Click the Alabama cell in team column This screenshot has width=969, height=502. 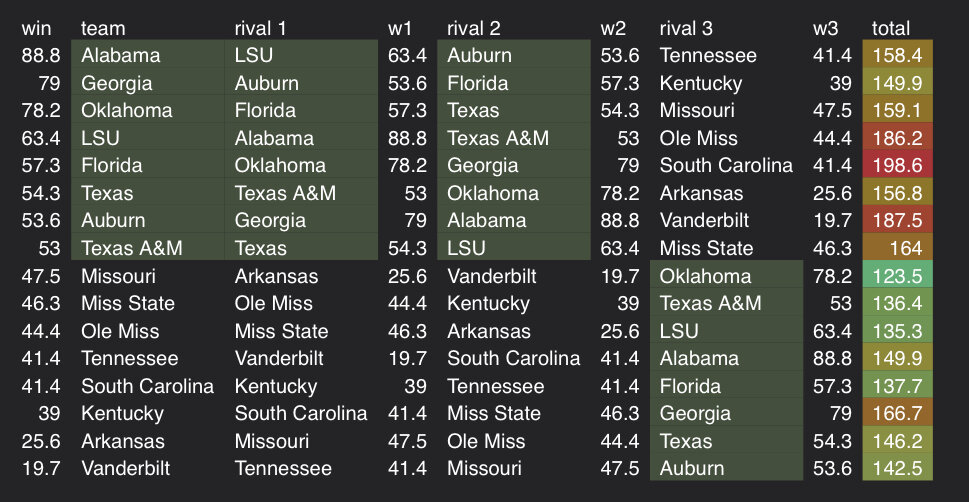point(148,55)
